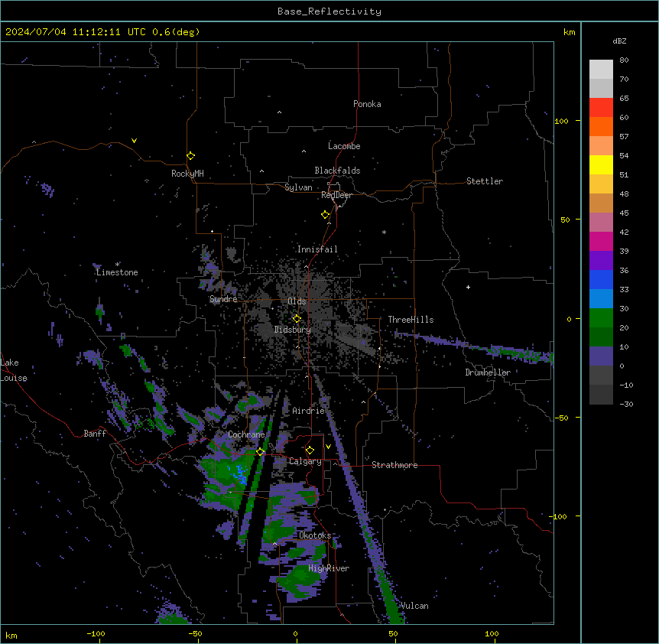Click the HighRiver label

click(x=329, y=568)
